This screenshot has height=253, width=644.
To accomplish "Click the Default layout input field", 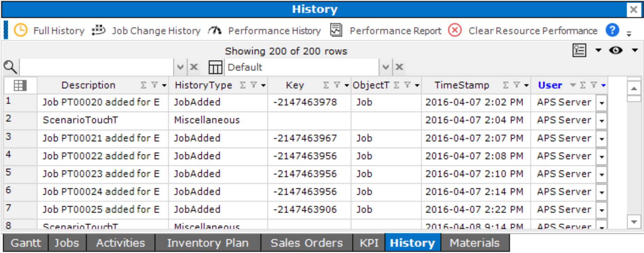I will (x=302, y=67).
